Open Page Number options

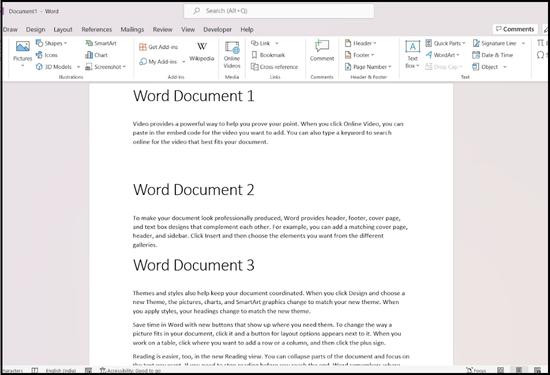368,67
